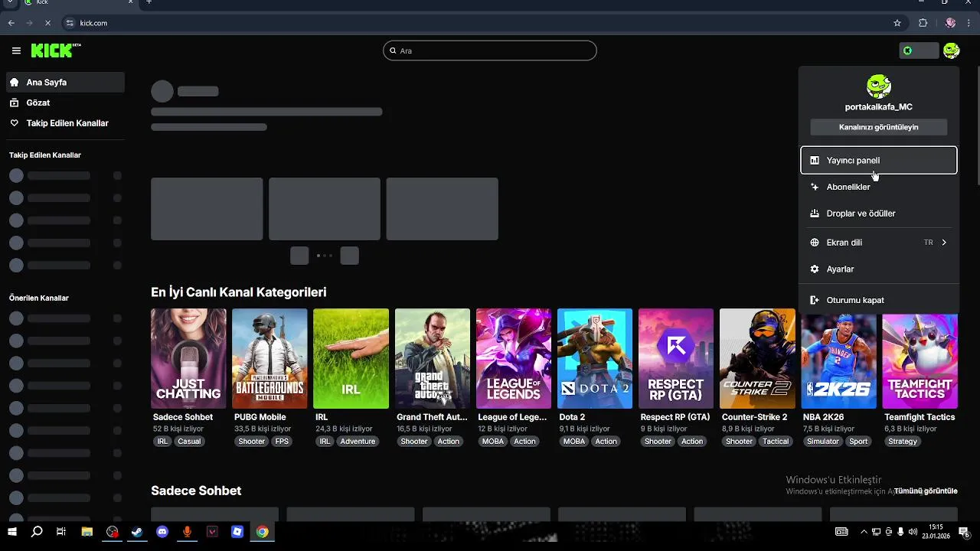Open Chrome extensions puzzle icon
980x551 pixels.
click(923, 23)
